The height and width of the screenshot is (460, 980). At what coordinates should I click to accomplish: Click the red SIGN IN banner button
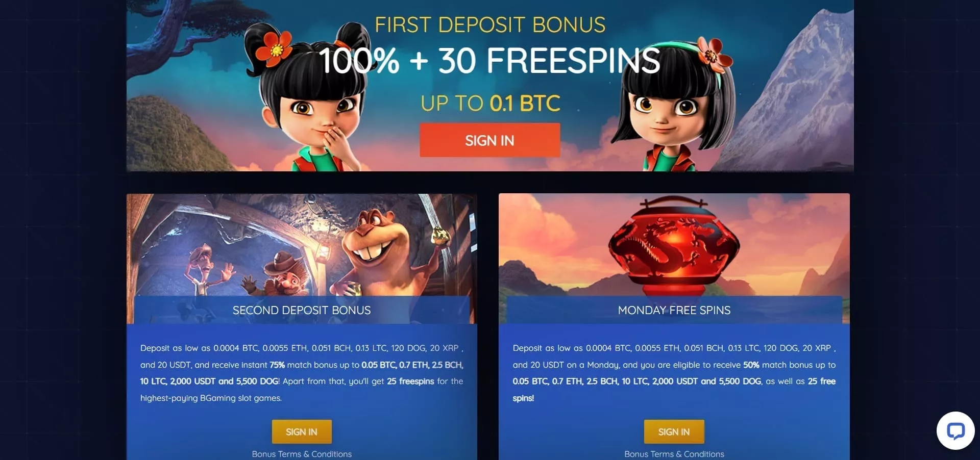(489, 140)
